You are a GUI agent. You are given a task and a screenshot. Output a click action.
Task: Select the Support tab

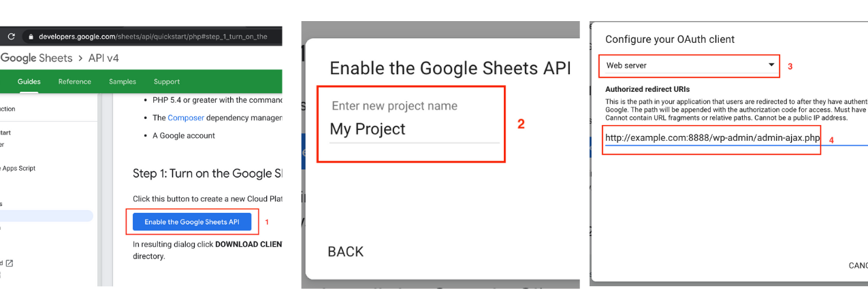point(167,82)
